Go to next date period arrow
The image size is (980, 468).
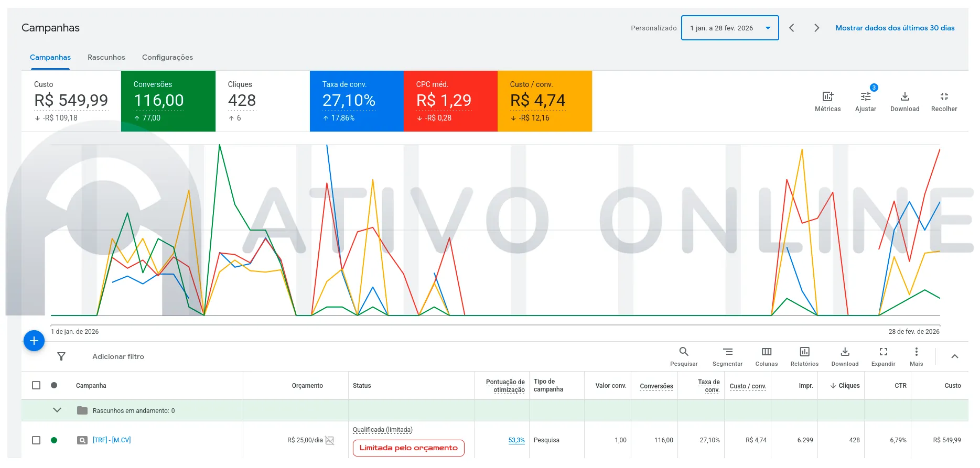coord(816,28)
